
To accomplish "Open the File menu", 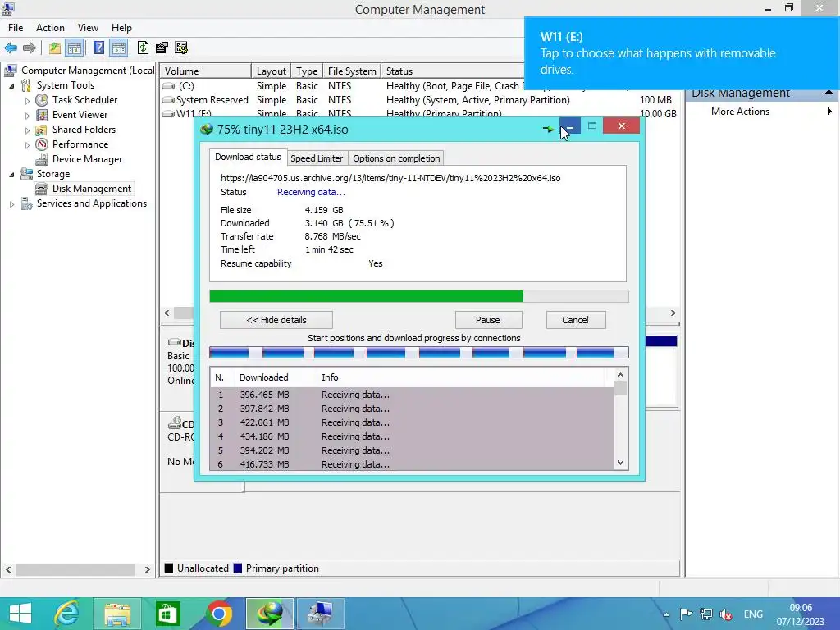I will pyautogui.click(x=16, y=27).
